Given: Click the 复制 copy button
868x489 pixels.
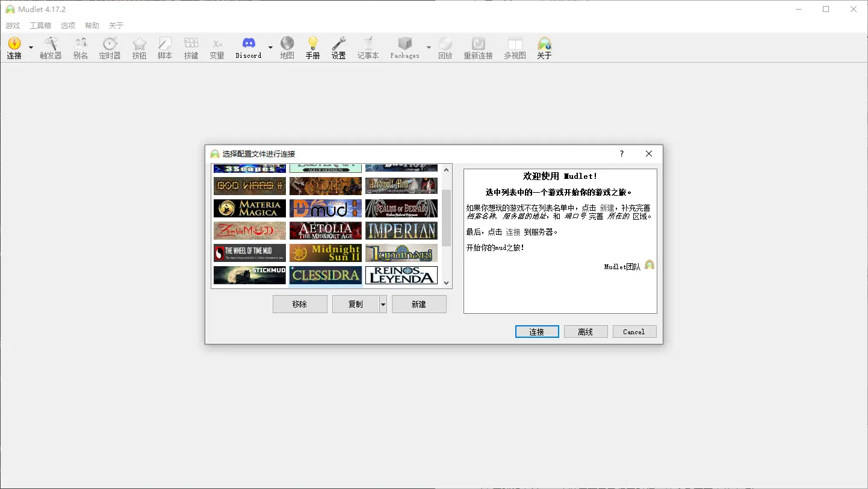Looking at the screenshot, I should [356, 304].
